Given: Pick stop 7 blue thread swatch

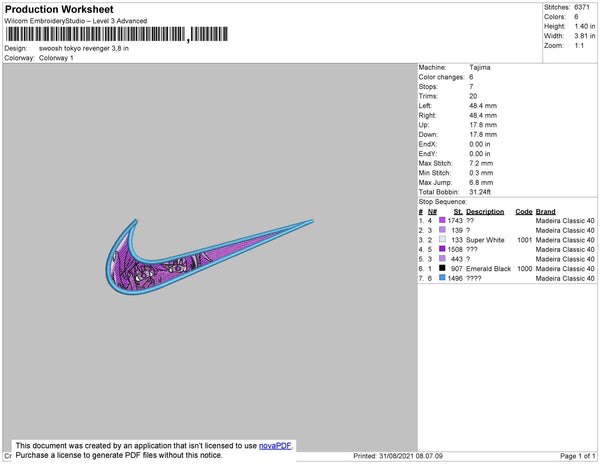Looking at the screenshot, I should pos(442,278).
